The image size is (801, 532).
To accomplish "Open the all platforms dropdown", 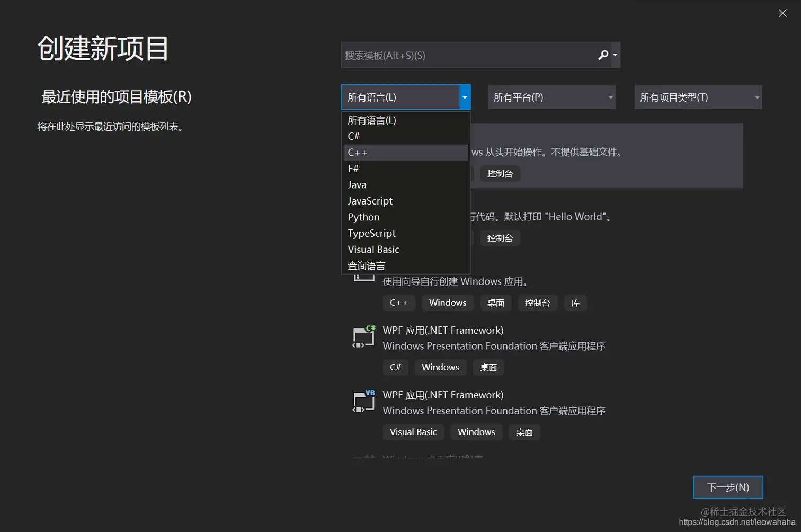I will 551,97.
